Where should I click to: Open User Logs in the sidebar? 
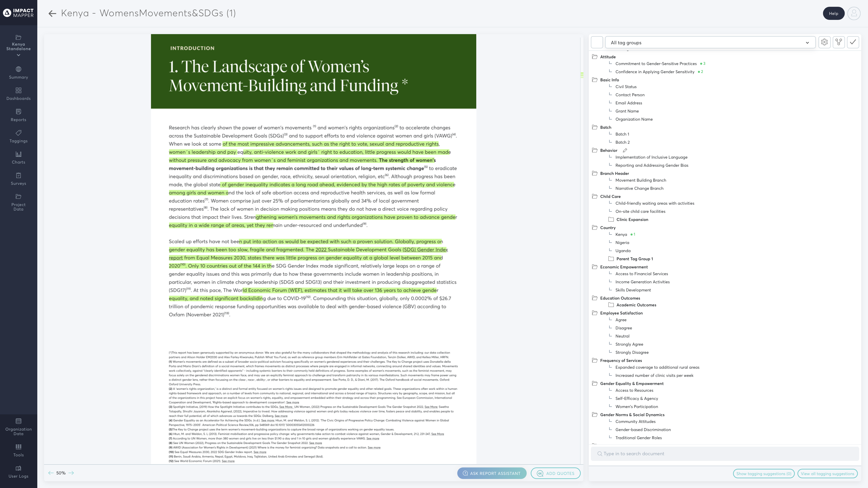point(19,472)
